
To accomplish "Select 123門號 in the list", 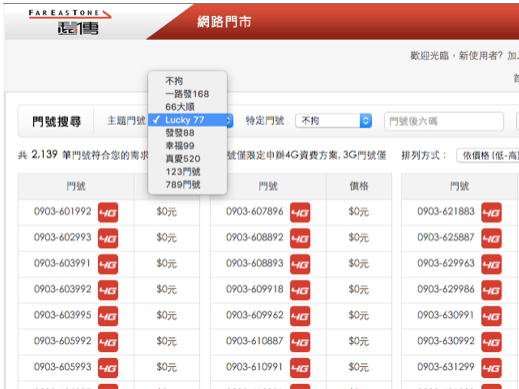I will tap(188, 172).
